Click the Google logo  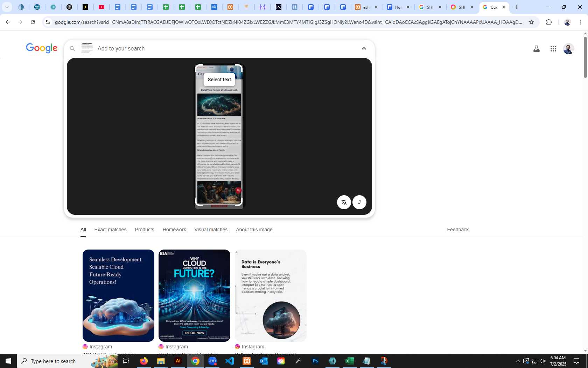click(42, 48)
